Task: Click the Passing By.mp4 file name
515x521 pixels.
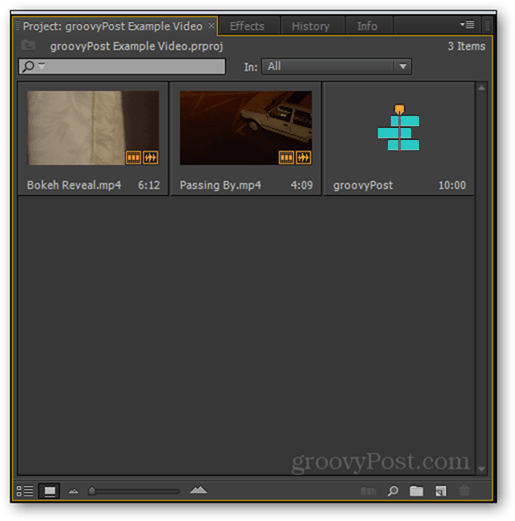Action: coord(220,185)
